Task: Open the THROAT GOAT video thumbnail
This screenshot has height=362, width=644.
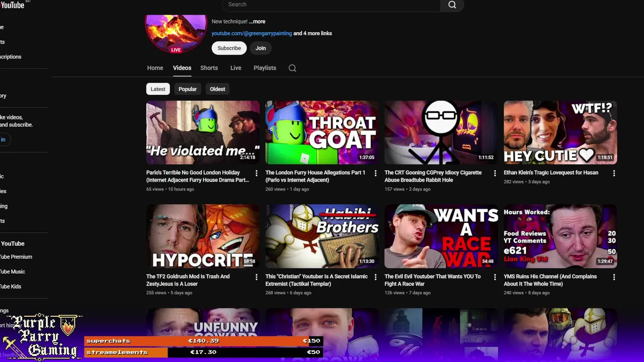Action: [322, 133]
